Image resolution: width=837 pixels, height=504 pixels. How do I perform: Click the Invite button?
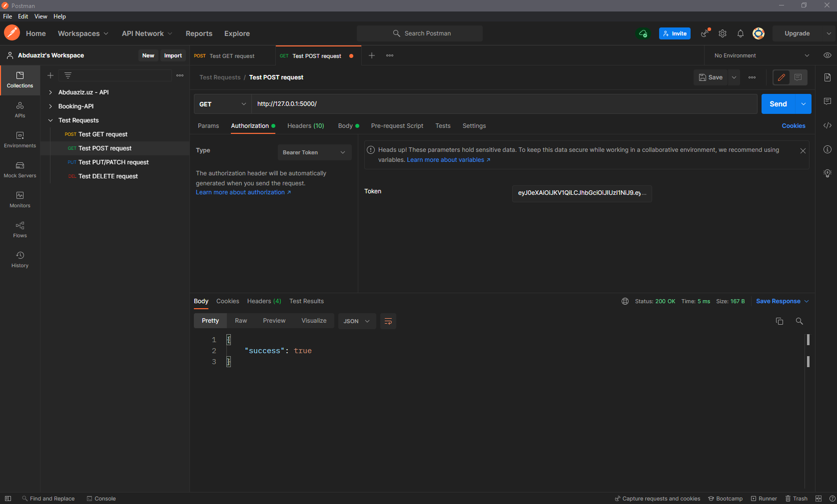pyautogui.click(x=675, y=33)
